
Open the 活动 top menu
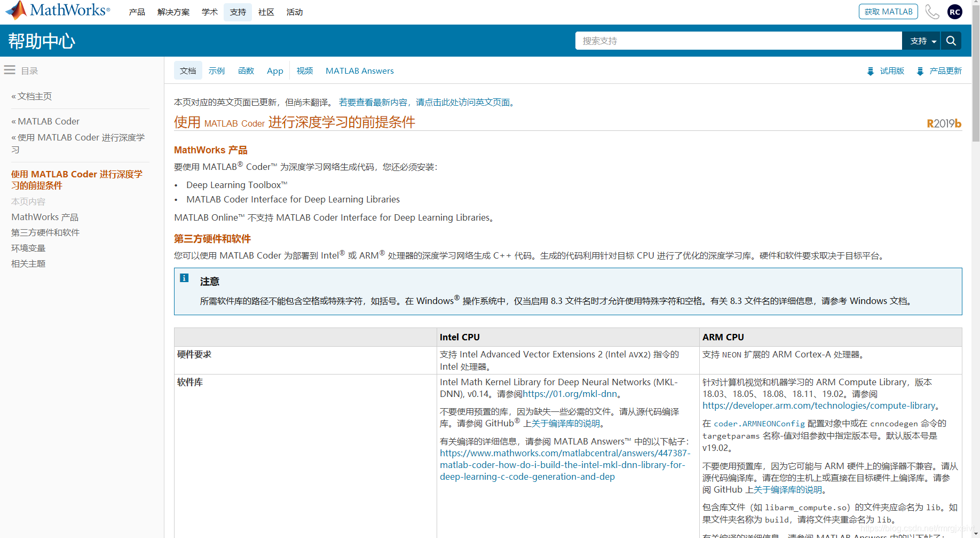[x=294, y=12]
